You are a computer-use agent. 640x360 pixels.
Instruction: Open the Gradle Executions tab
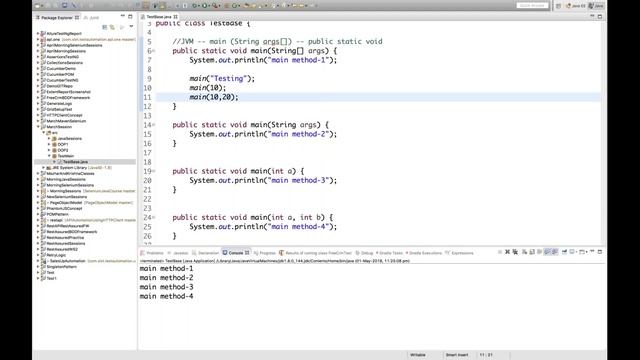(x=423, y=253)
